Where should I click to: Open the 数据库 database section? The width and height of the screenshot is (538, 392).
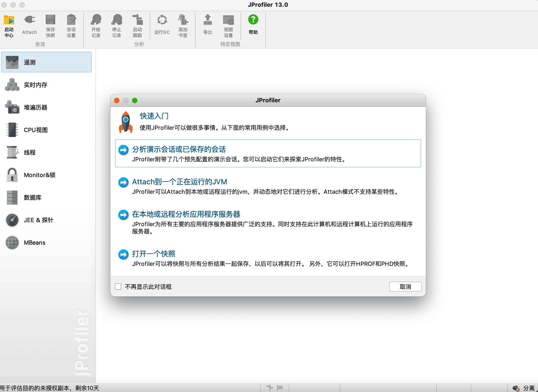pyautogui.click(x=32, y=197)
